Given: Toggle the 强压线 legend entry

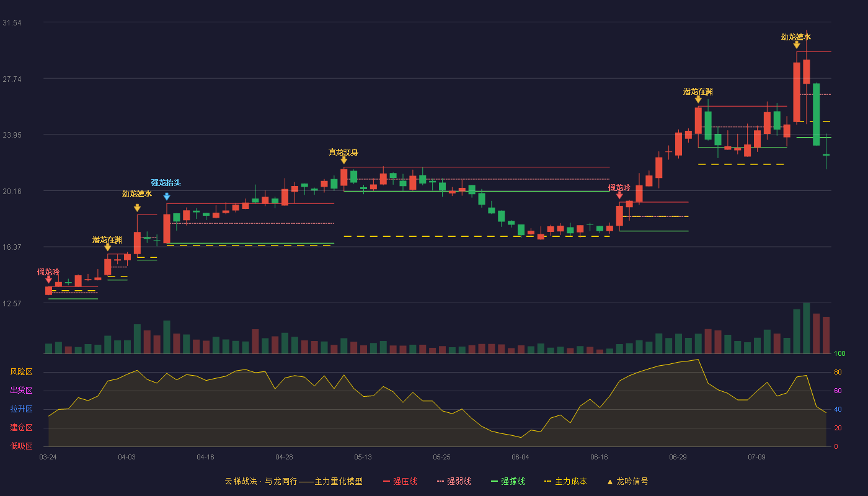Looking at the screenshot, I should click(400, 481).
